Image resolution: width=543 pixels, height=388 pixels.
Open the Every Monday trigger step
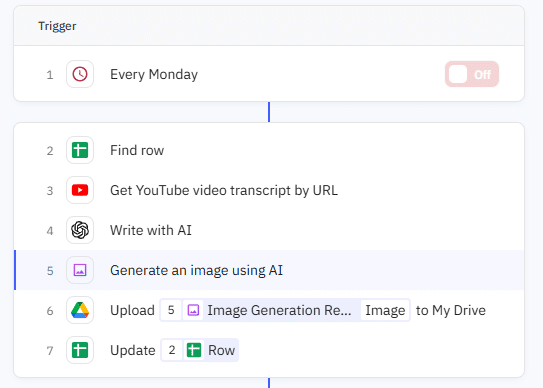click(269, 74)
